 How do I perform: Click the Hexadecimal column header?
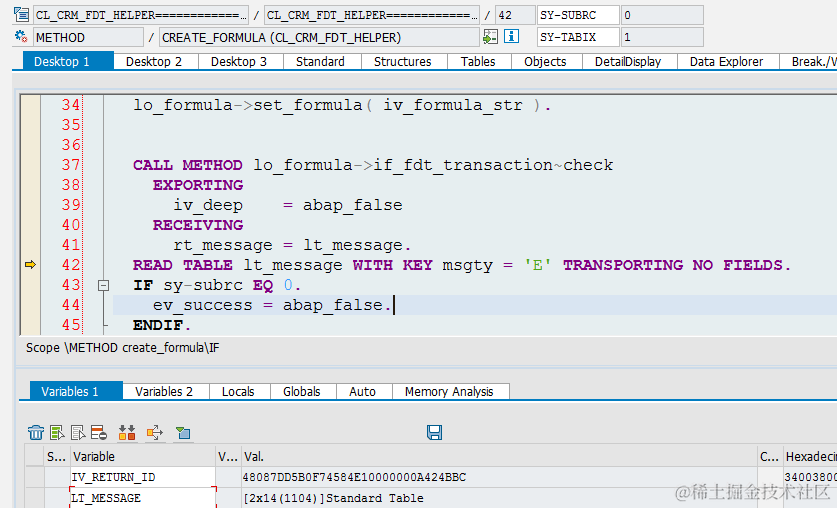pyautogui.click(x=810, y=456)
